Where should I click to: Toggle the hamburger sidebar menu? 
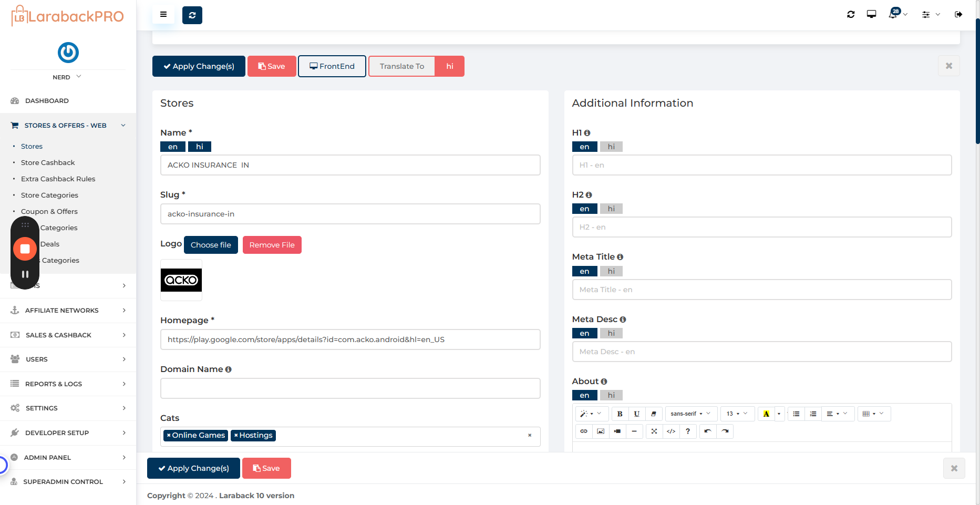pyautogui.click(x=163, y=15)
